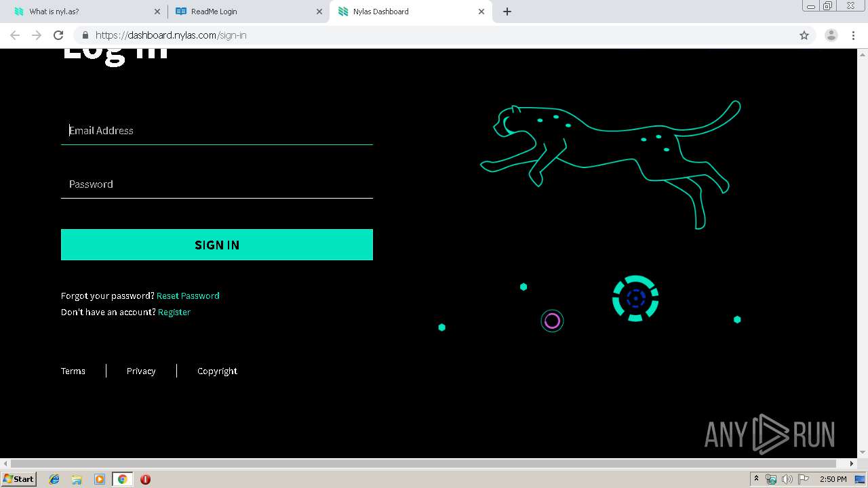868x488 pixels.
Task: Show hidden system tray icons
Action: click(x=756, y=479)
